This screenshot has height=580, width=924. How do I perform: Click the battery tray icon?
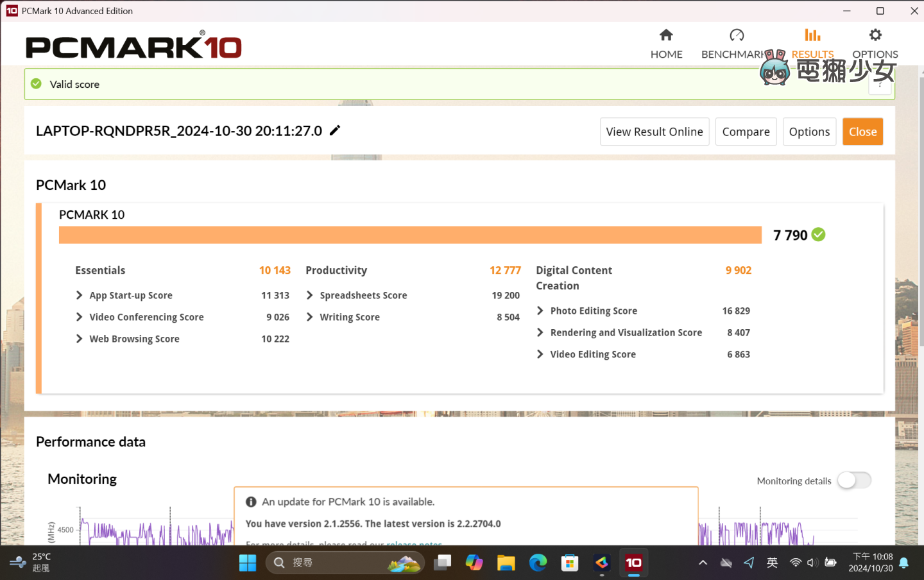tap(830, 563)
